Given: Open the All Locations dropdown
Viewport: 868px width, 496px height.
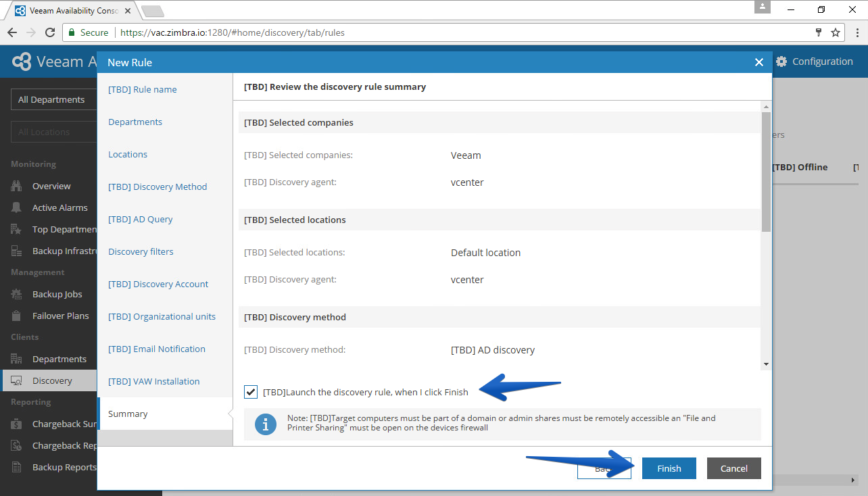Looking at the screenshot, I should [x=54, y=132].
